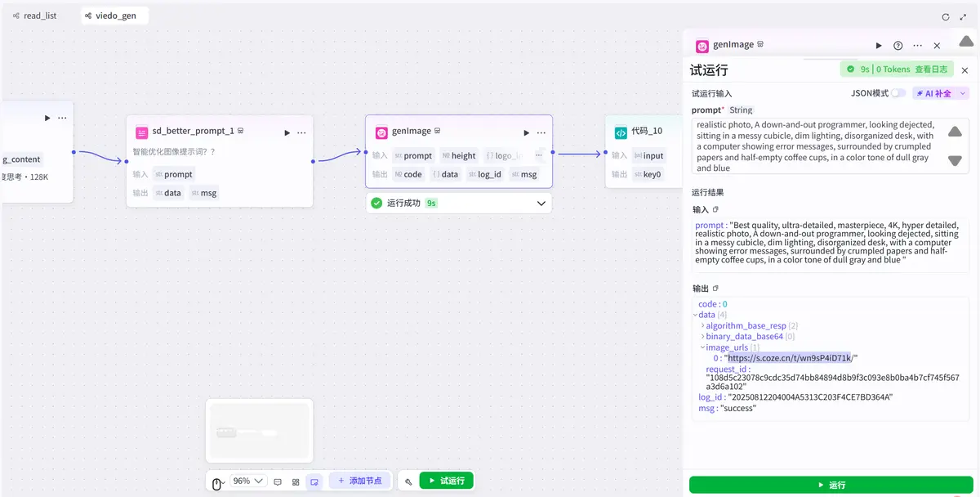Open help for genImage panel
980x497 pixels.
pos(898,46)
